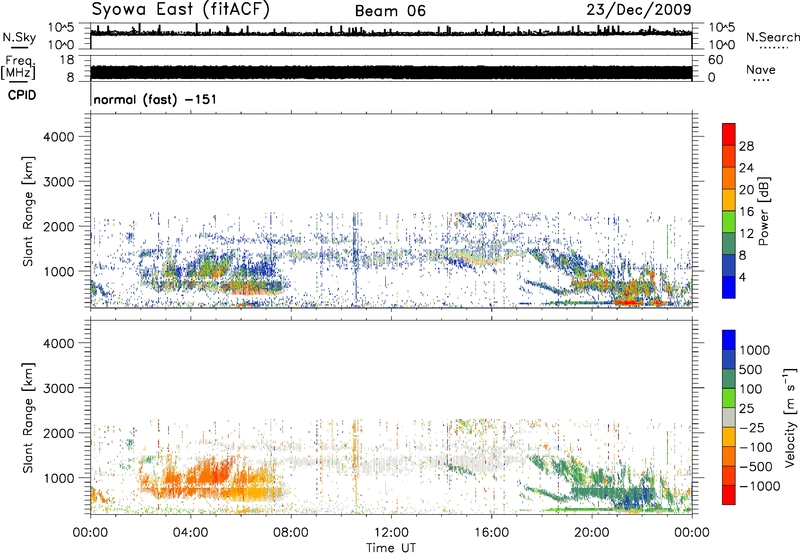
Task: Click the "N.Sky" legend label
Action: click(19, 37)
